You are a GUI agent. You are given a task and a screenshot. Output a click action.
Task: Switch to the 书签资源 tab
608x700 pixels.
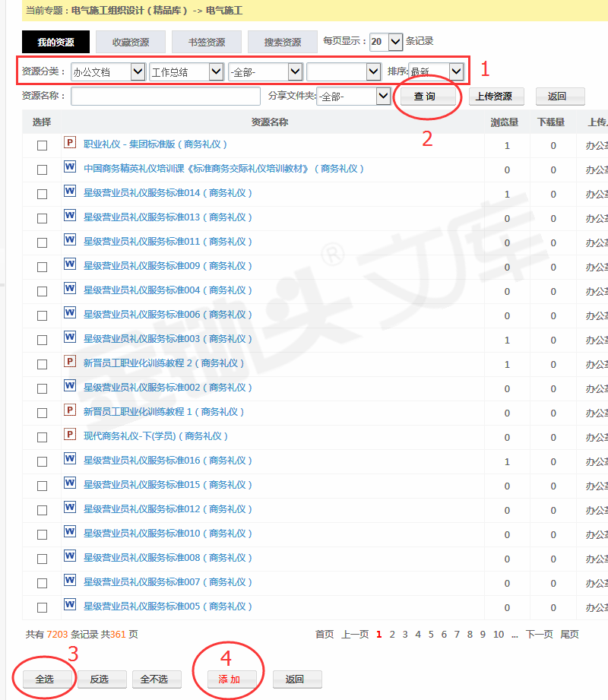pos(207,42)
